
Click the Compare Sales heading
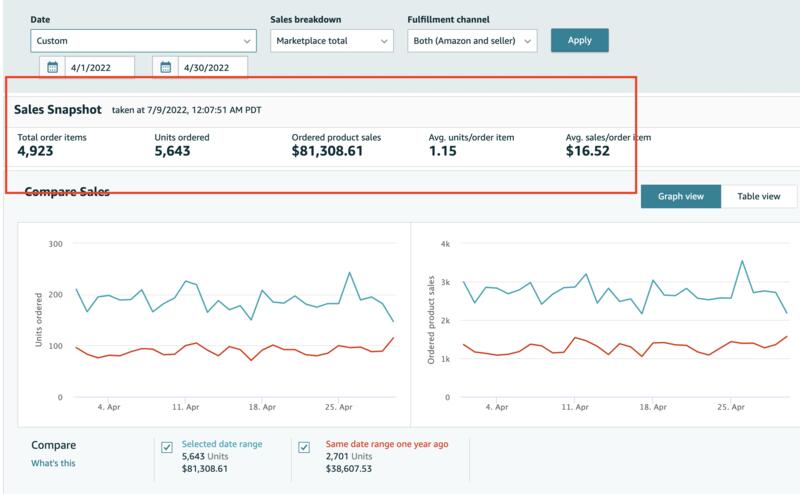[x=67, y=192]
